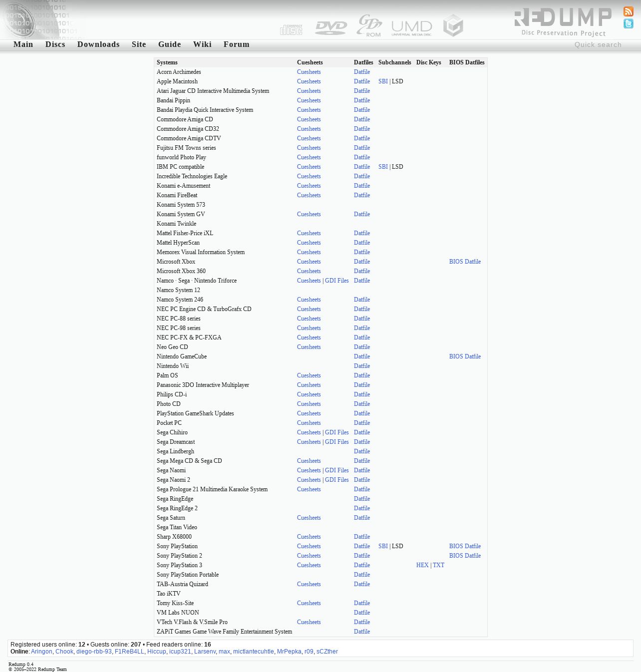The image size is (641, 672).
Task: Open the Forum menu item
Action: click(237, 44)
